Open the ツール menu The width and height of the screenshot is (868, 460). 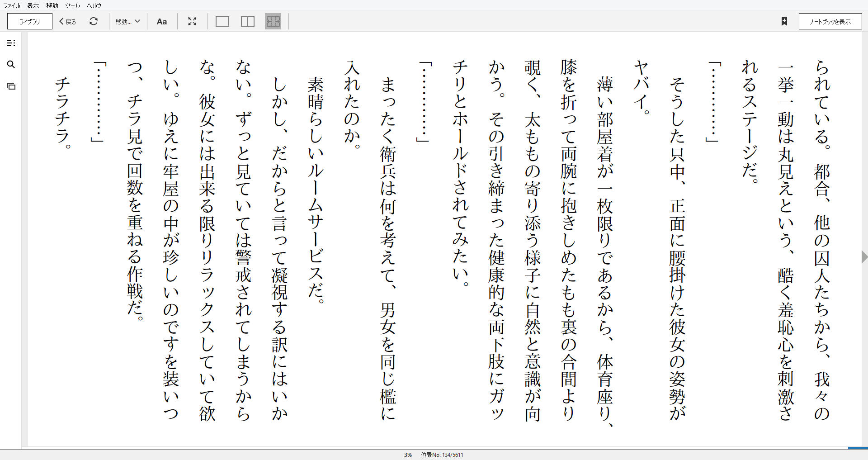coord(72,5)
